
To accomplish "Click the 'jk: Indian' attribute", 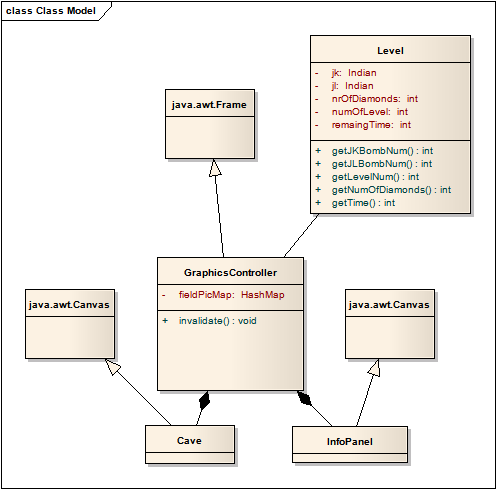I will pos(354,73).
